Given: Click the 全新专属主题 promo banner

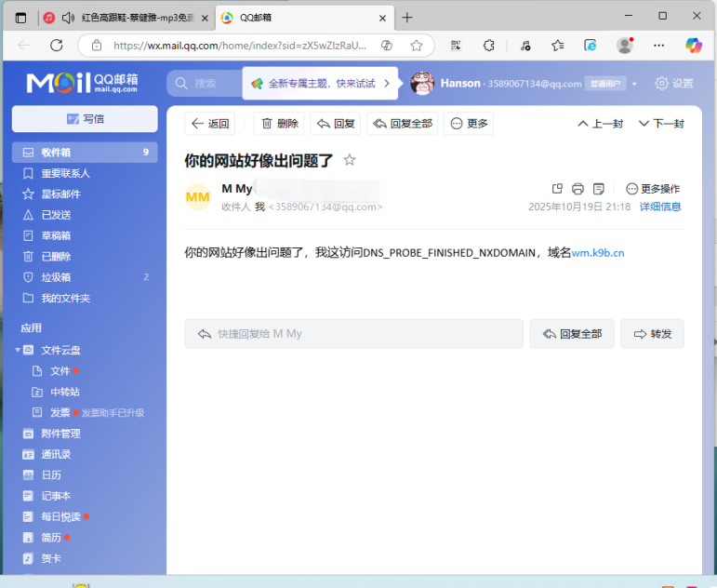Looking at the screenshot, I should pos(320,84).
